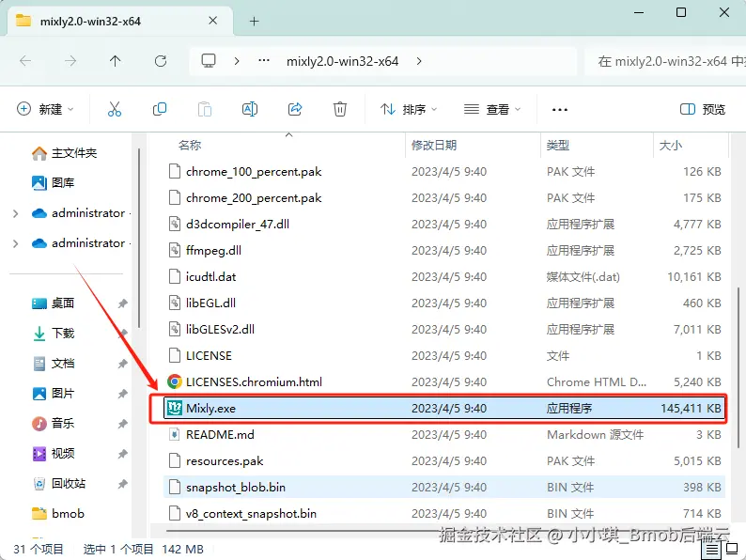Select v8_context_snapshot.bin file
This screenshot has height=560, width=746.
(x=444, y=513)
